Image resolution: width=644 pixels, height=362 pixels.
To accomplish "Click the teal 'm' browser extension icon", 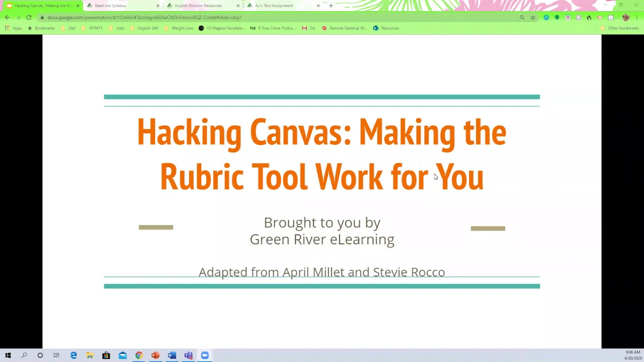I will tap(546, 18).
